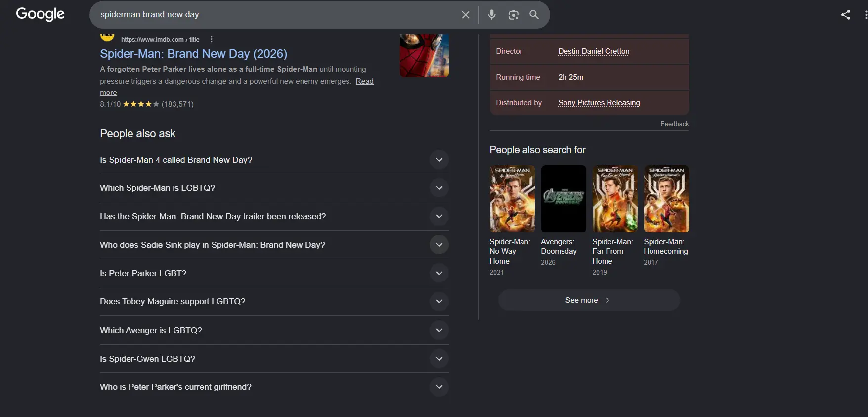Image resolution: width=868 pixels, height=417 pixels.
Task: Open the IMDb result poster thumbnail
Action: pyautogui.click(x=424, y=55)
